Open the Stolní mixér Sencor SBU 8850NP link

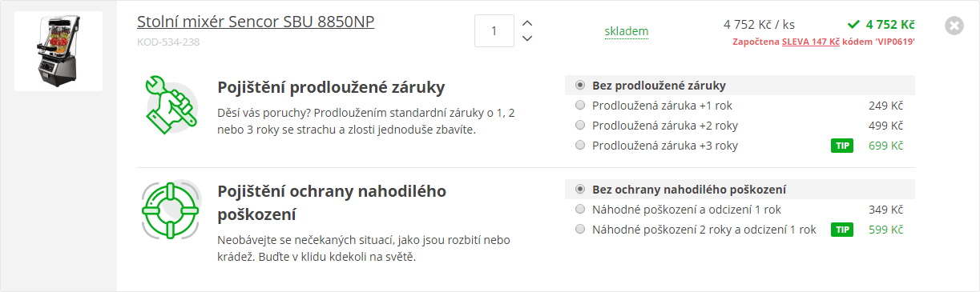pos(256,22)
